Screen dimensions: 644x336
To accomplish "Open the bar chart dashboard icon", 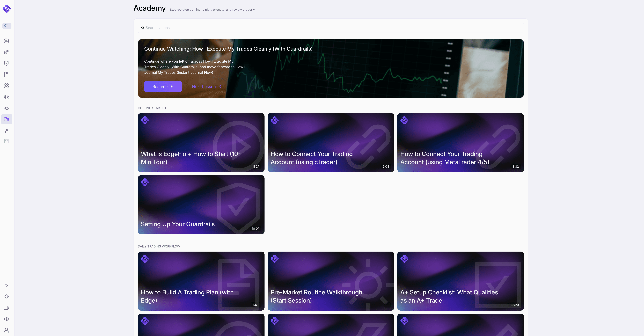I will (x=6, y=41).
